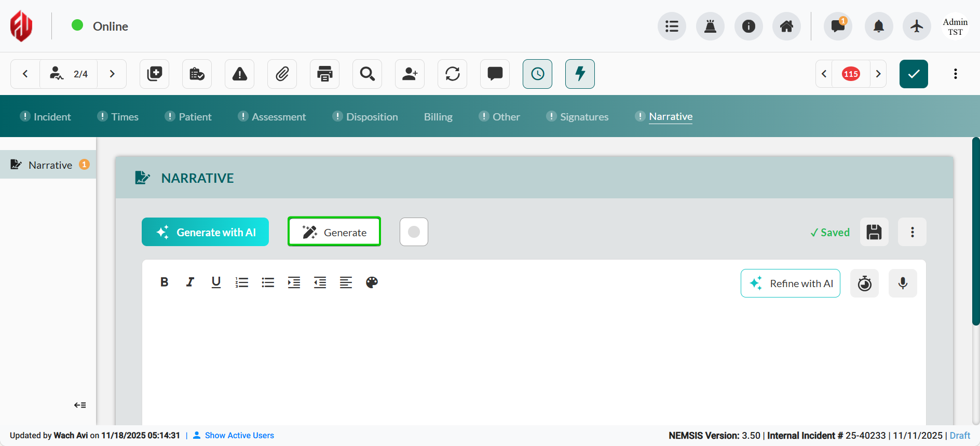Toggle the round record button beside Generate
Viewport: 980px width, 446px height.
(x=414, y=232)
